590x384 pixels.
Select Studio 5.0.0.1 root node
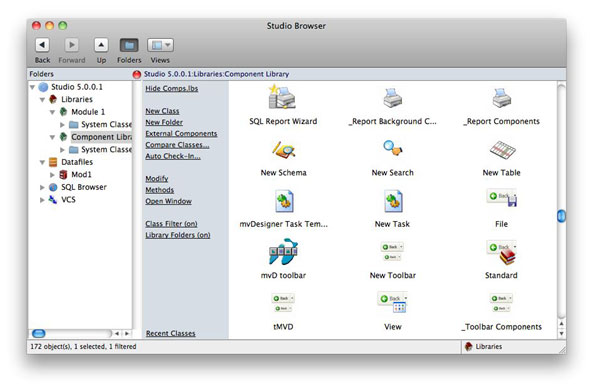coord(77,87)
